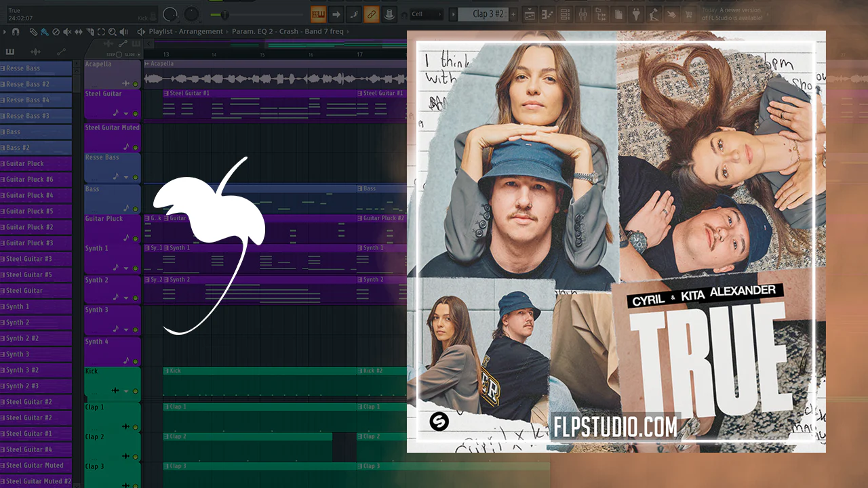Show pattern clips in picker panel

11,52
